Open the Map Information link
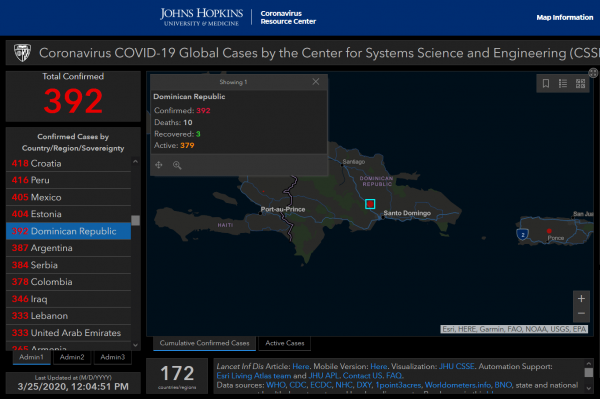This screenshot has height=399, width=600. 564,17
